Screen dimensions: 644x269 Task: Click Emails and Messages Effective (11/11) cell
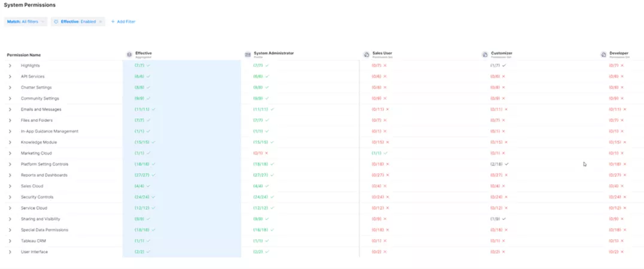click(x=145, y=109)
